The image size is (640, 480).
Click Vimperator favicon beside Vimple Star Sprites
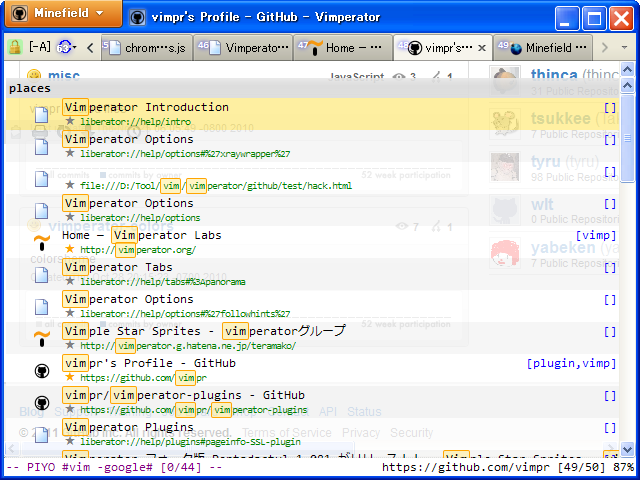tap(41, 339)
